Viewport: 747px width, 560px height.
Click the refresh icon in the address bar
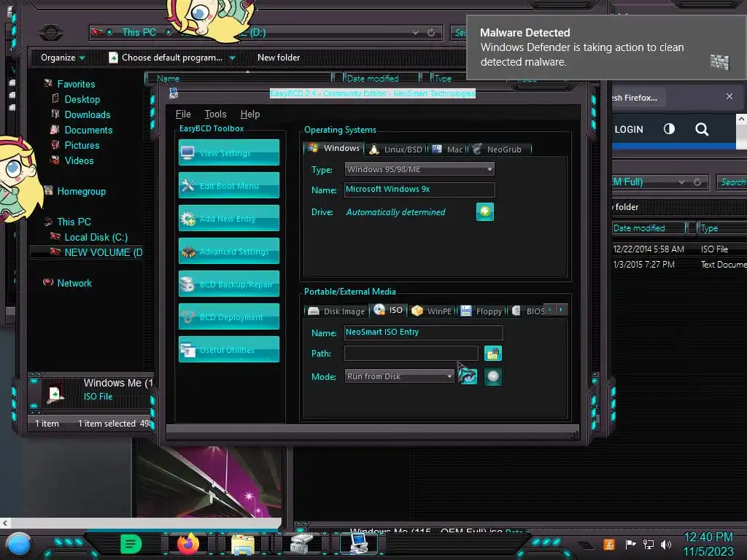(431, 32)
